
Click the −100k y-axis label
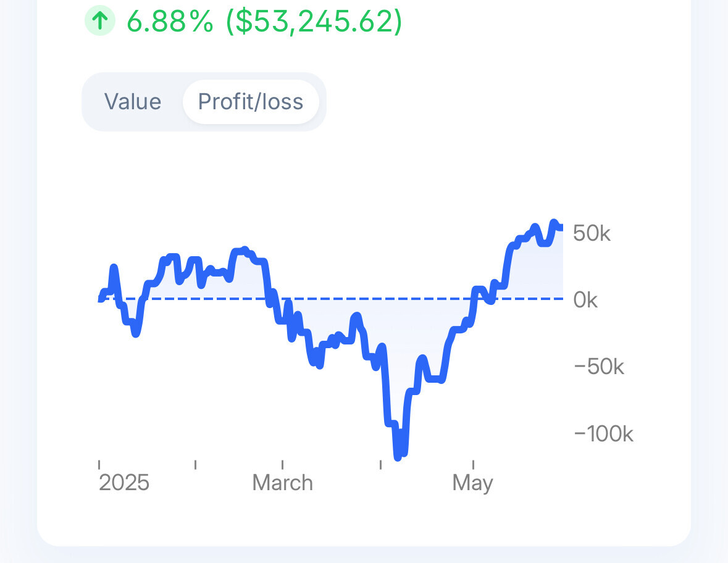(603, 433)
